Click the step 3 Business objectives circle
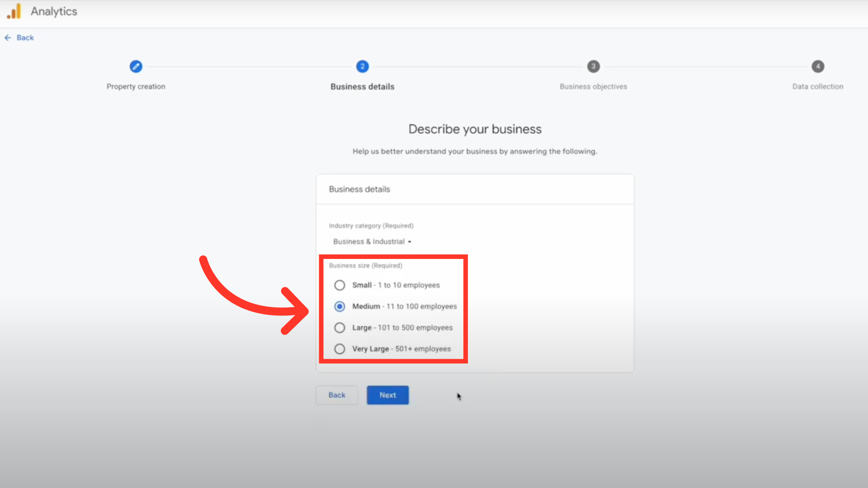This screenshot has width=868, height=488. point(593,66)
